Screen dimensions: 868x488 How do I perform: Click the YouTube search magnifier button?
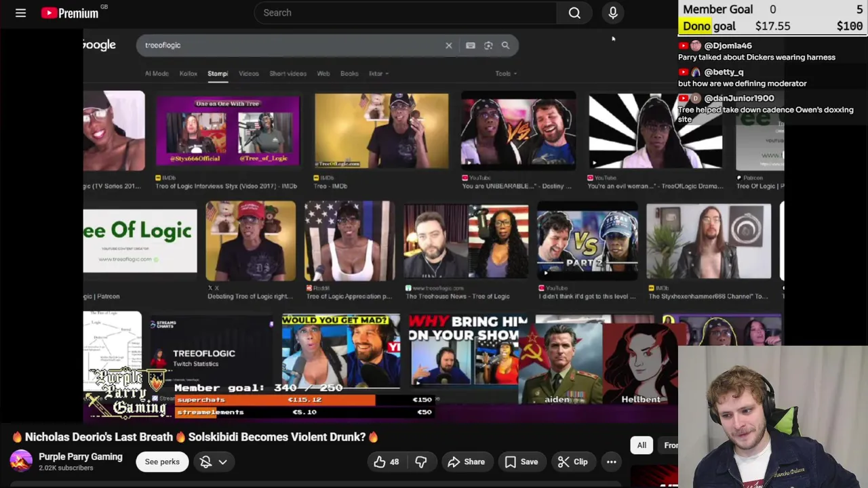point(574,13)
